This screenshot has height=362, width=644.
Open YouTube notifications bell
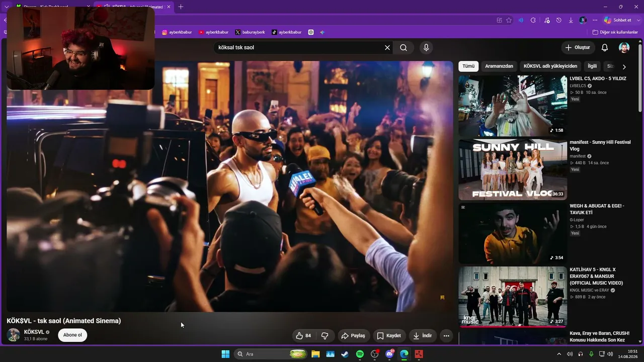coord(605,48)
